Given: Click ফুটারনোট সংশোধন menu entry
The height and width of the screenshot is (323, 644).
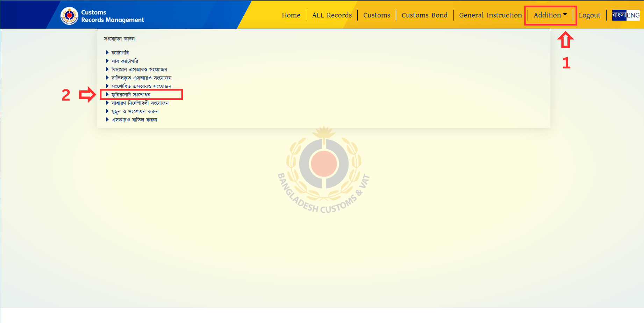Looking at the screenshot, I should [131, 95].
